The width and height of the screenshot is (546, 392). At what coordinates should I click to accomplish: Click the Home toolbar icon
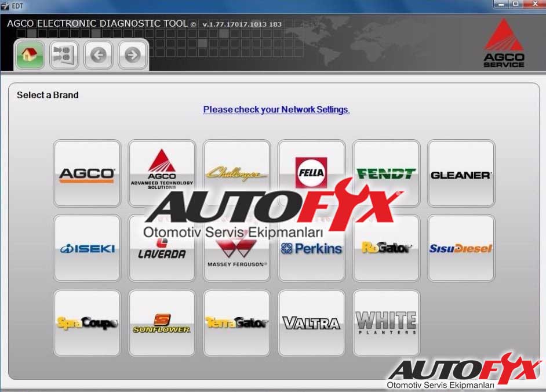[x=30, y=56]
